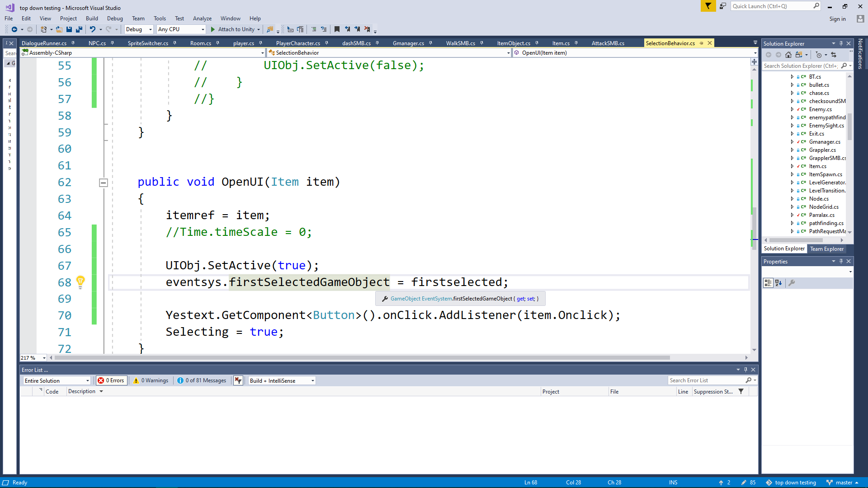Click the Search Error List field

click(706, 380)
